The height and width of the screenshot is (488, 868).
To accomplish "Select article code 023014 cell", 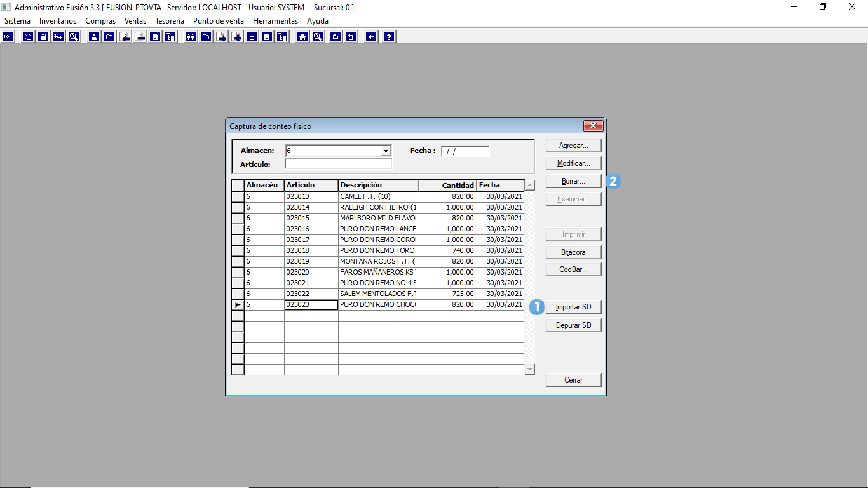I will 311,207.
